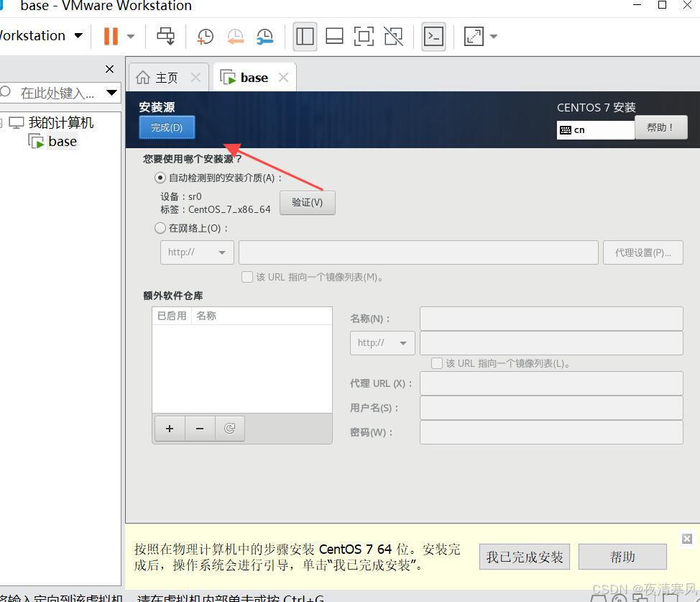Click the 已启用 column header
Image resolution: width=700 pixels, height=602 pixels.
pos(172,316)
